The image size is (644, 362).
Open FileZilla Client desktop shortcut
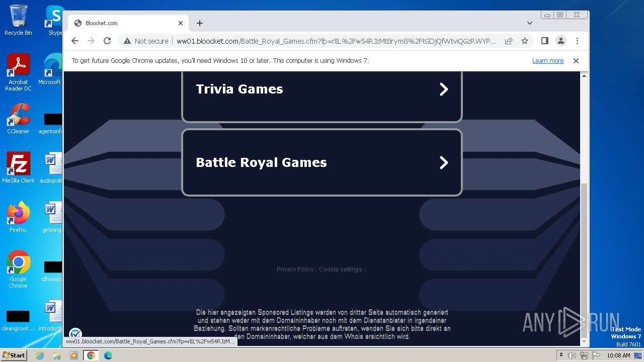click(18, 167)
